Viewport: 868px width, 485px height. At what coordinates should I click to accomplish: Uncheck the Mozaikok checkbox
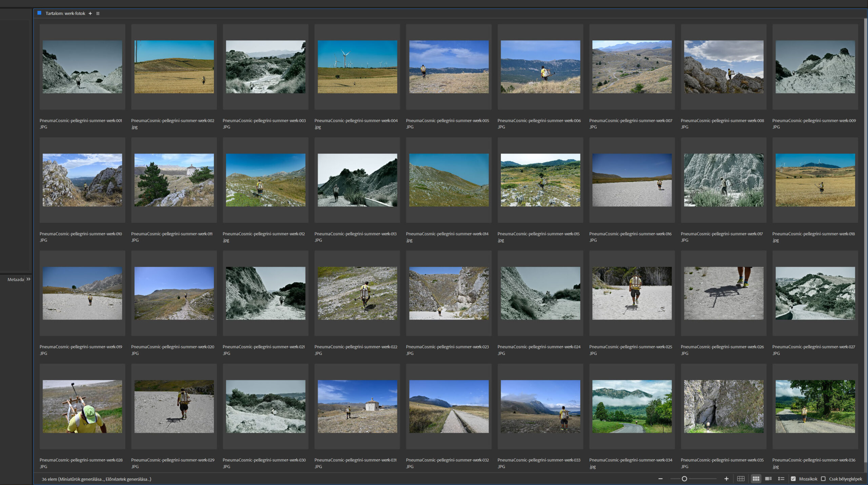point(793,479)
